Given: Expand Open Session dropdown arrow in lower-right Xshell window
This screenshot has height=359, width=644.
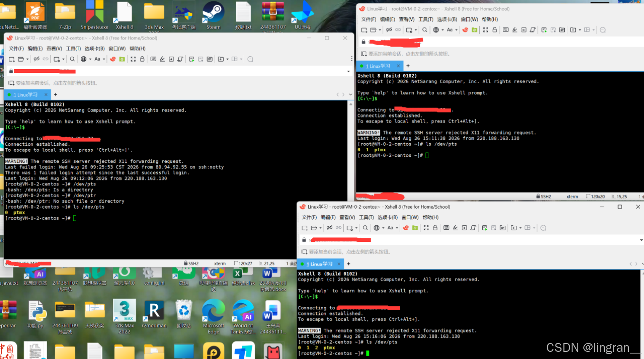Looking at the screenshot, I should (321, 228).
